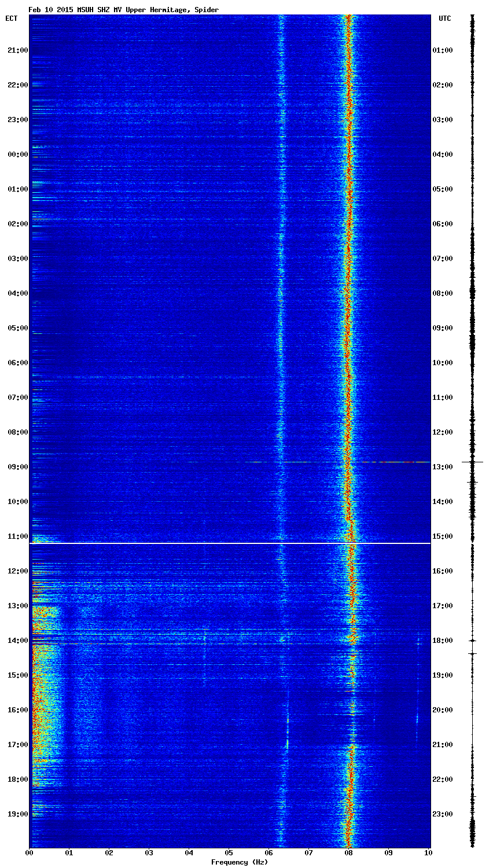This screenshot has height=868, width=493.
Task: Select the 15:00 tick on the ECT axis
Action: point(17,675)
